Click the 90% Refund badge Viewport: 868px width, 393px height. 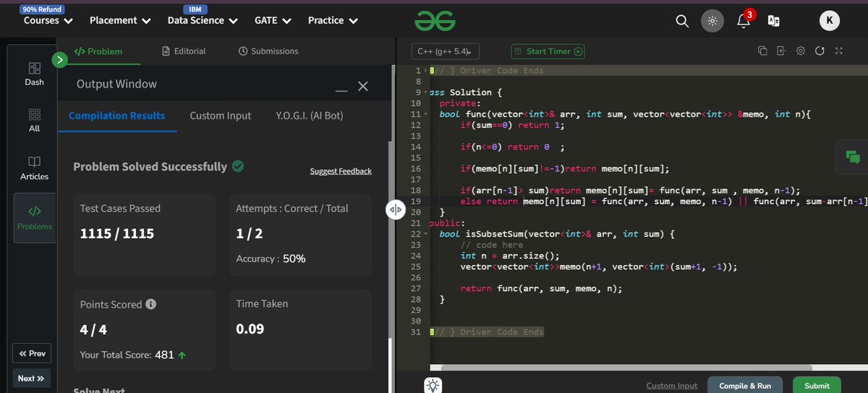coord(42,9)
